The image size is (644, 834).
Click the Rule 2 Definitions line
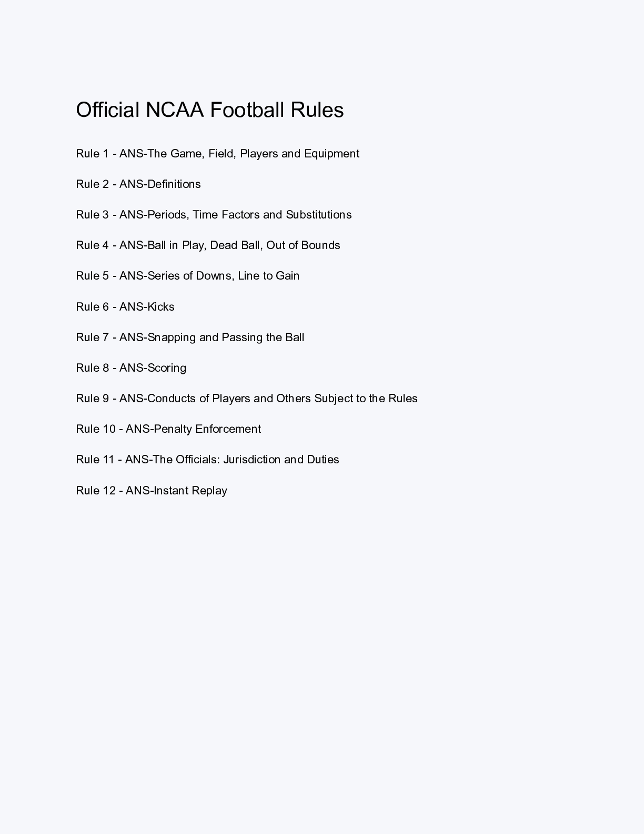pyautogui.click(x=138, y=184)
